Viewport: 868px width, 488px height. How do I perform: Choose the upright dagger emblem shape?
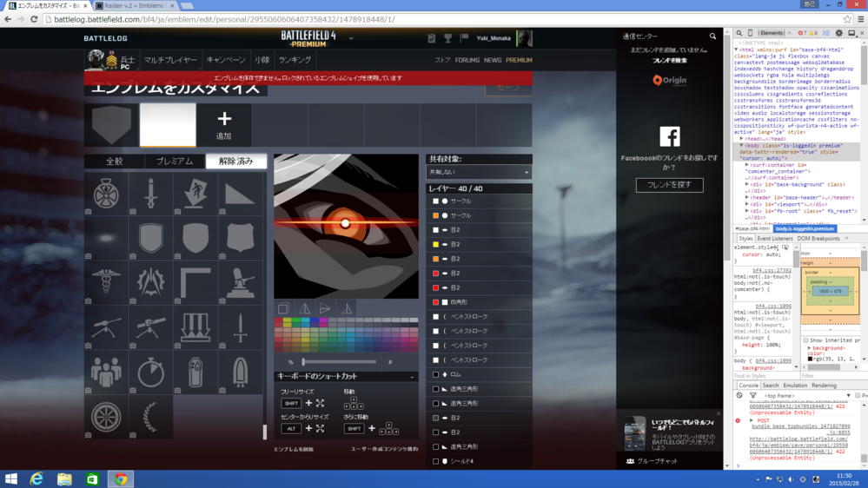[151, 194]
